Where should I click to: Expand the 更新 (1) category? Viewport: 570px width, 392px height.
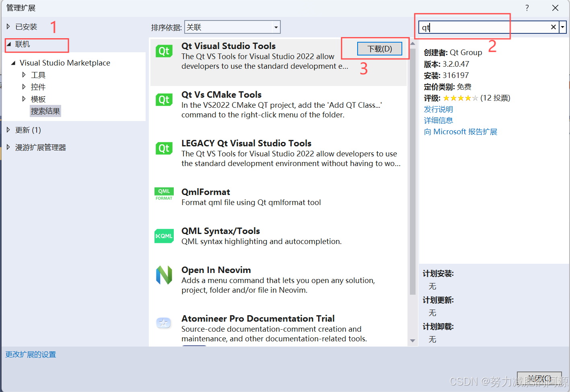click(8, 130)
